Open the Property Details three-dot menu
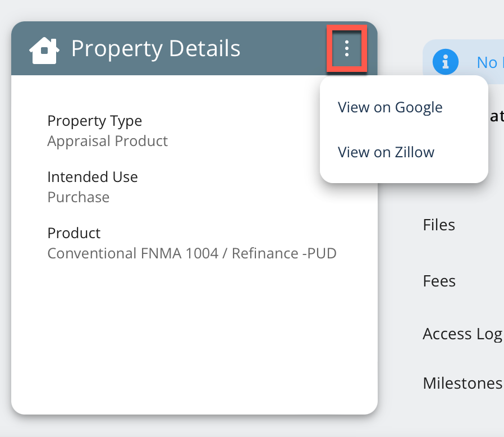Screen dimensions: 504x437 [347, 48]
